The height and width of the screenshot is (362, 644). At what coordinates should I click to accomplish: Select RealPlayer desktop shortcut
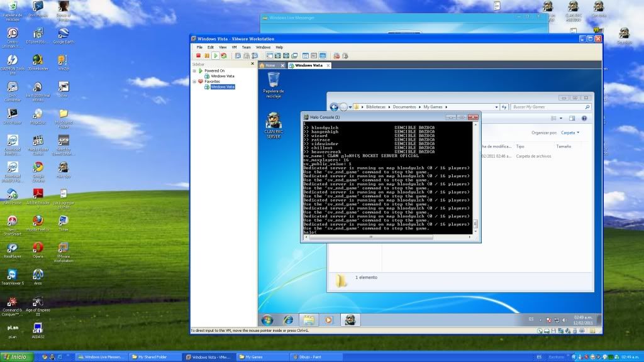[x=13, y=250]
